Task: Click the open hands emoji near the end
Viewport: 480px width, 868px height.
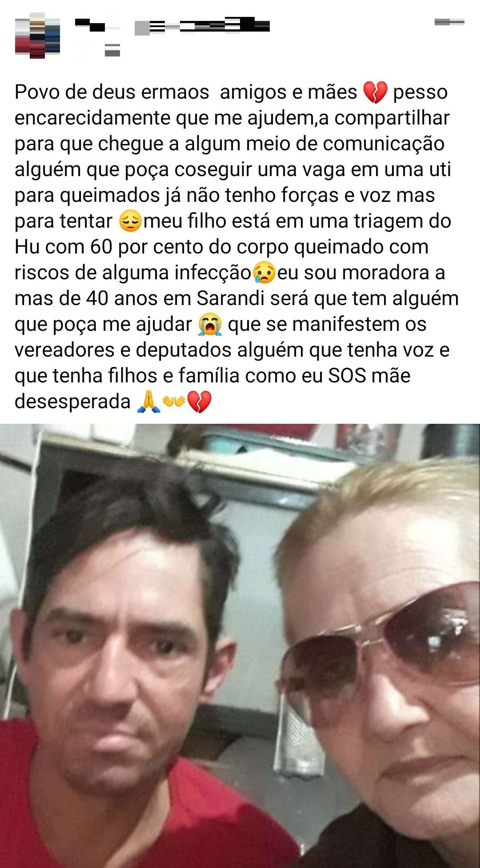Action: 174,402
